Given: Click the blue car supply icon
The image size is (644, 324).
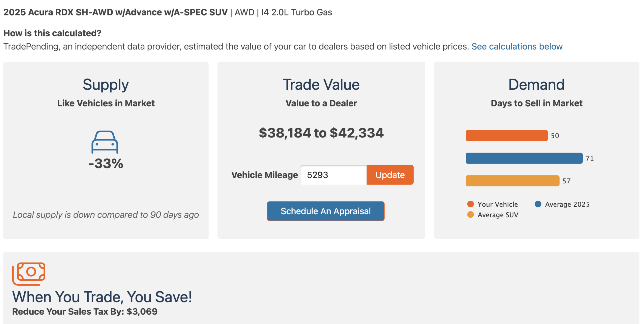Looking at the screenshot, I should (x=105, y=142).
